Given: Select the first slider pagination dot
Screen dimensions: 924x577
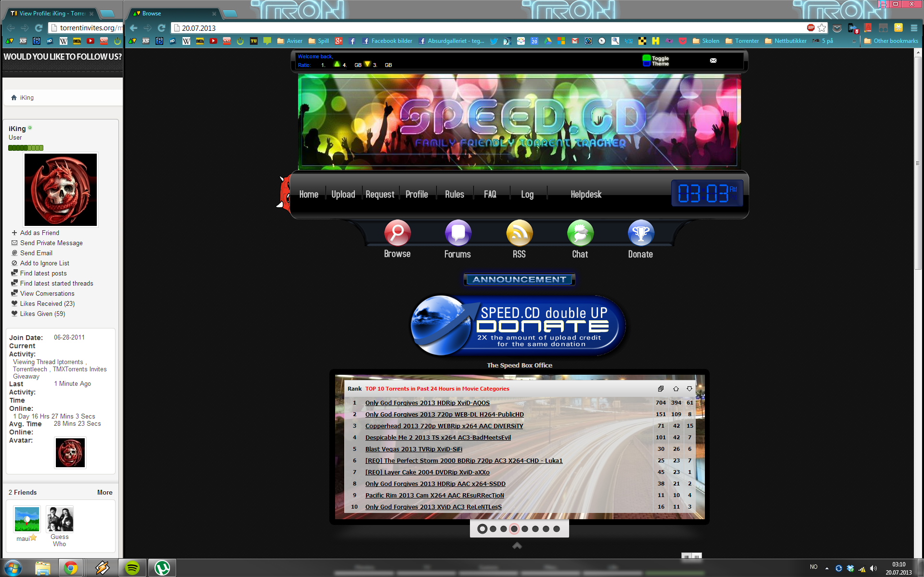Looking at the screenshot, I should tap(482, 529).
